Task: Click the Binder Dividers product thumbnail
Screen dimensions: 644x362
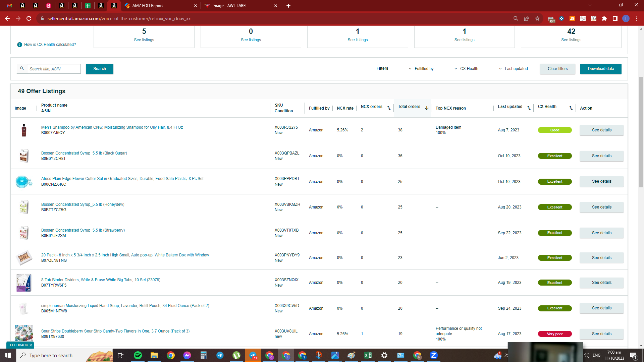Action: click(x=24, y=283)
